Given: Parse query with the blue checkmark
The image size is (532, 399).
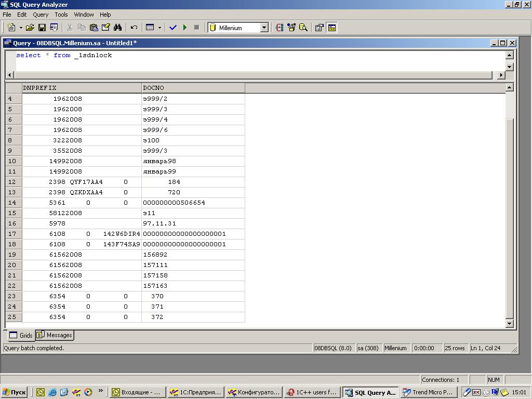Looking at the screenshot, I should 173,28.
